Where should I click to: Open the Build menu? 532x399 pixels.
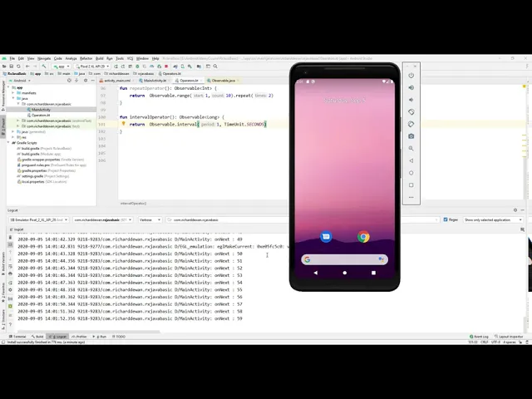tap(100, 58)
